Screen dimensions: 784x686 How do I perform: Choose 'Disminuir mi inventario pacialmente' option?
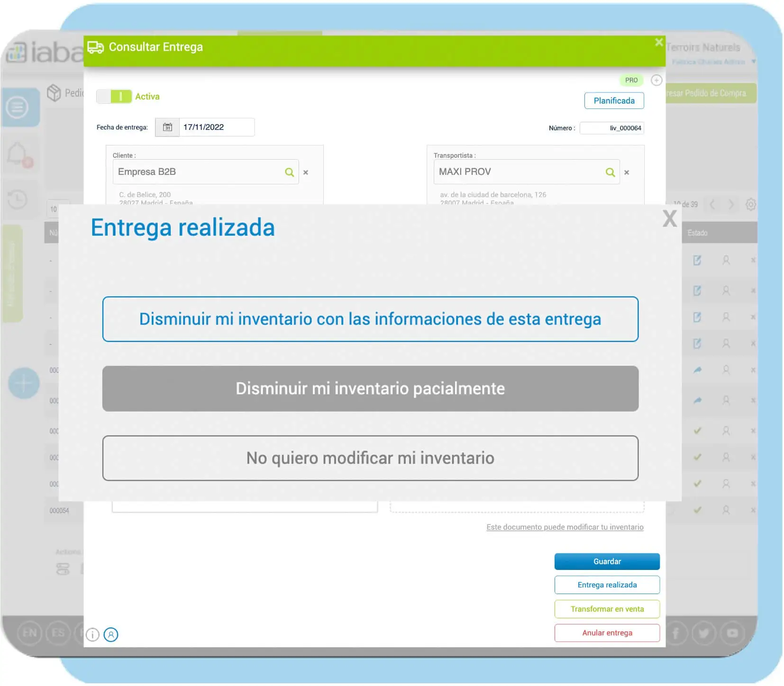370,388
